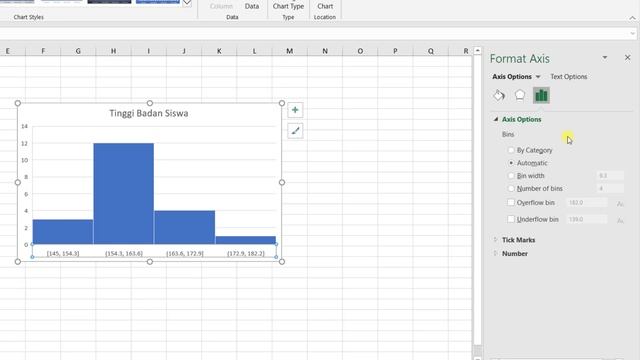Expand the formula bar dropdown arrow
This screenshot has height=360, width=640.
click(x=632, y=33)
